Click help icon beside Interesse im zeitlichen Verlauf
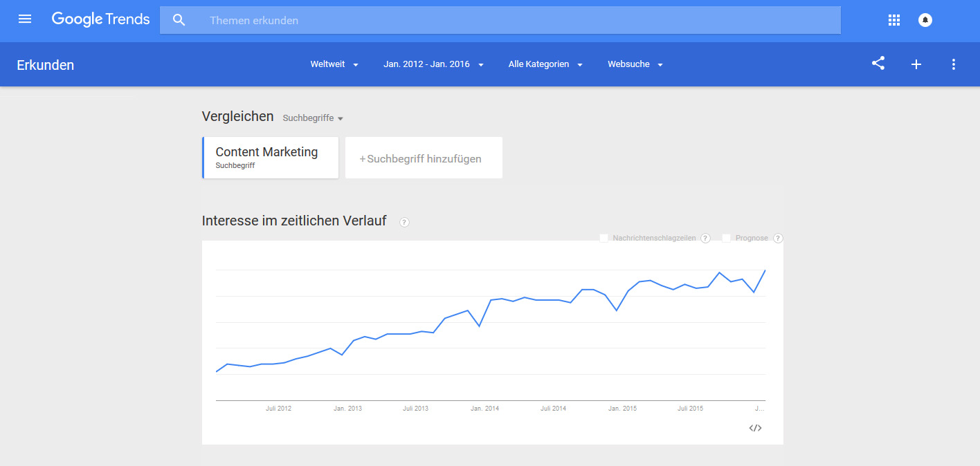 point(404,222)
